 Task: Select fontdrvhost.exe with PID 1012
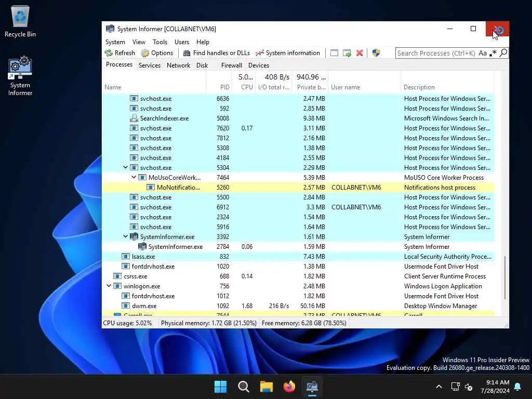point(298,296)
